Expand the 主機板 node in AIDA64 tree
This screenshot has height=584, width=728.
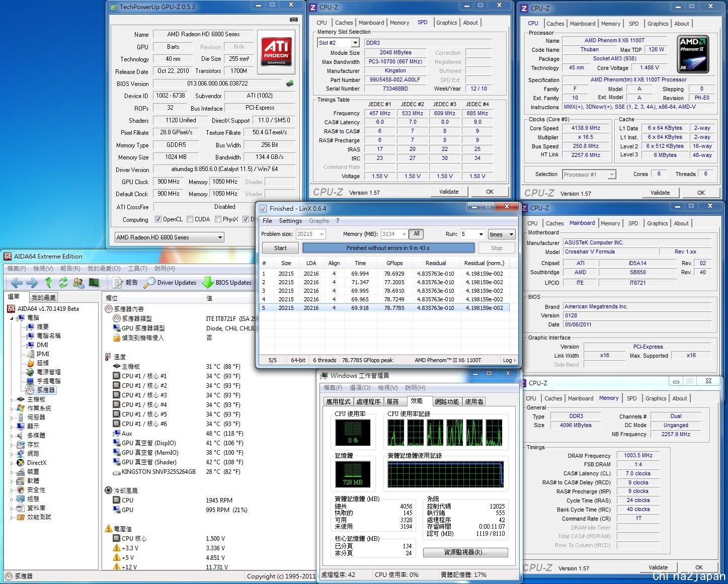pyautogui.click(x=12, y=399)
